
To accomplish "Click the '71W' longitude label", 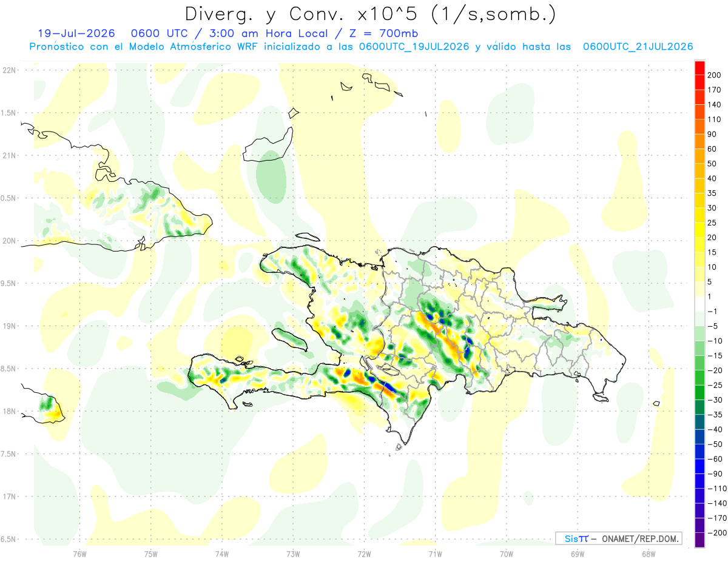I will pos(435,554).
